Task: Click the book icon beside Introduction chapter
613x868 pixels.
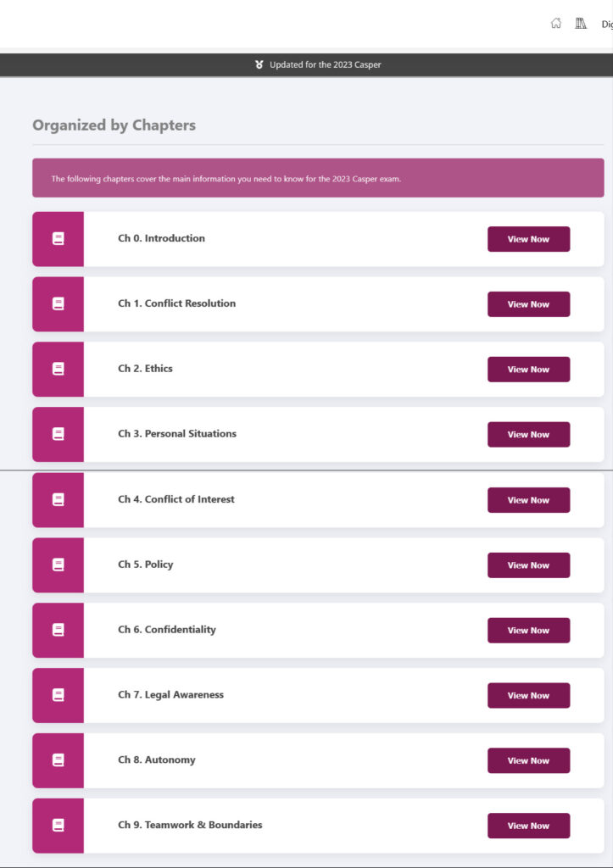Action: point(59,239)
